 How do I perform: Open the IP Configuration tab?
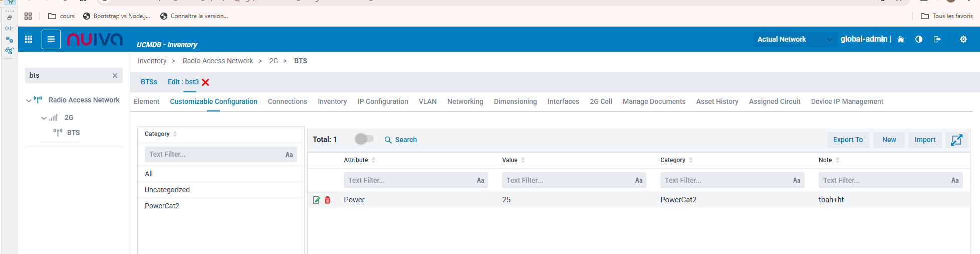[382, 101]
